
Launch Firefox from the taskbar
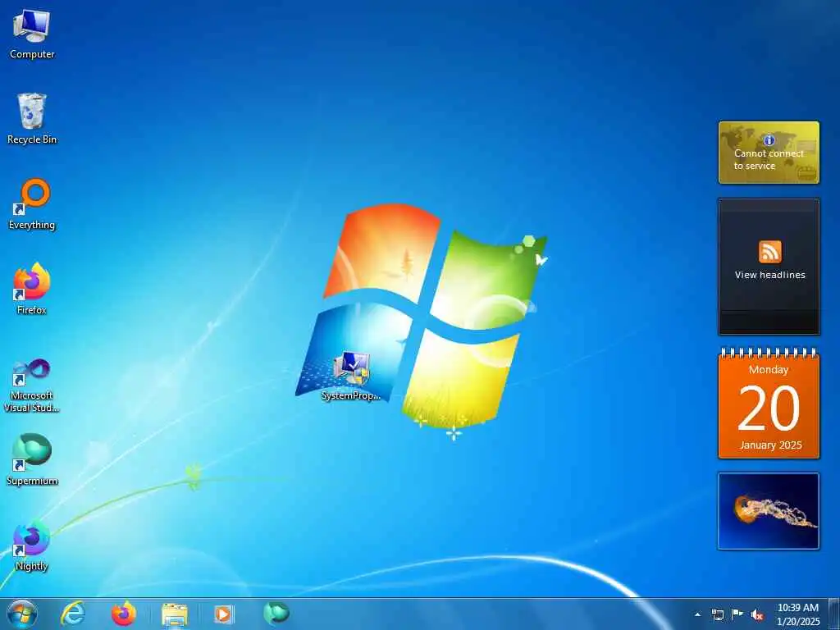tap(124, 614)
